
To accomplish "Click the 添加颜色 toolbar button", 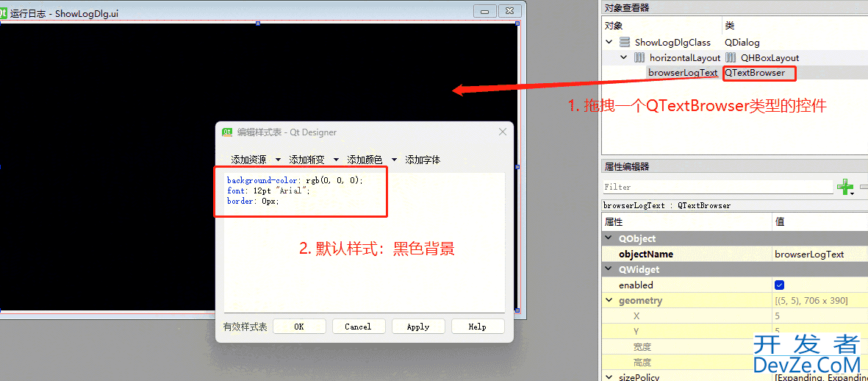I will coord(365,160).
